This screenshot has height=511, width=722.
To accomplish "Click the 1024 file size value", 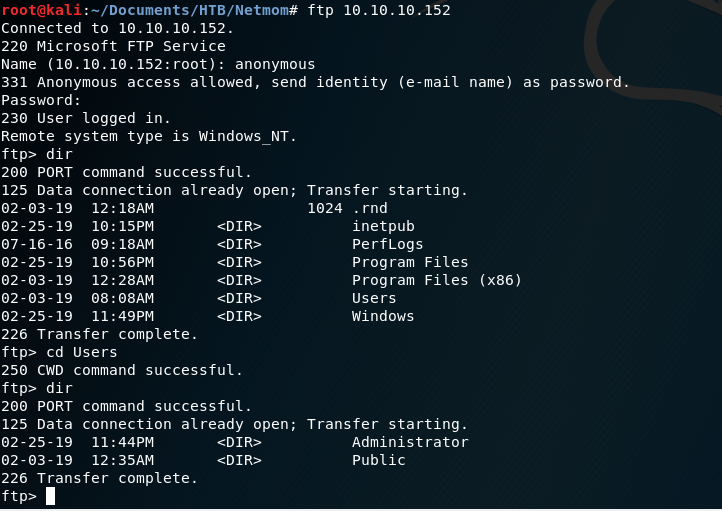I will pyautogui.click(x=325, y=208).
